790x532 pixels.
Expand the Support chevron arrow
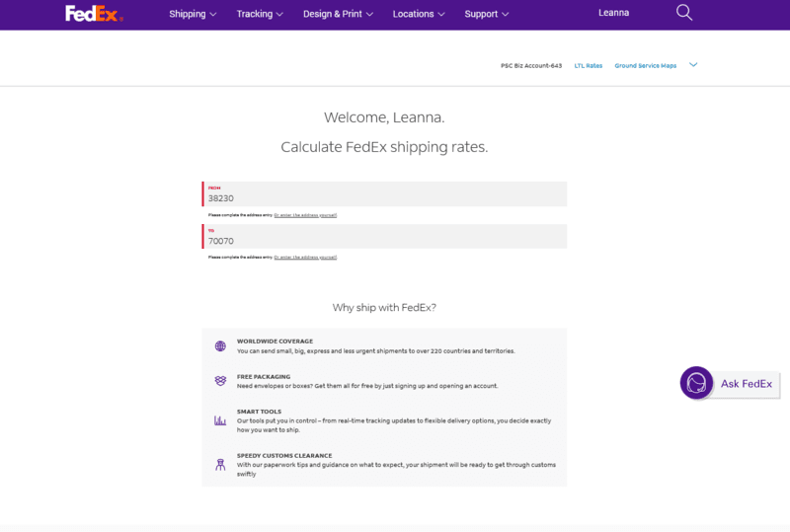pos(505,15)
